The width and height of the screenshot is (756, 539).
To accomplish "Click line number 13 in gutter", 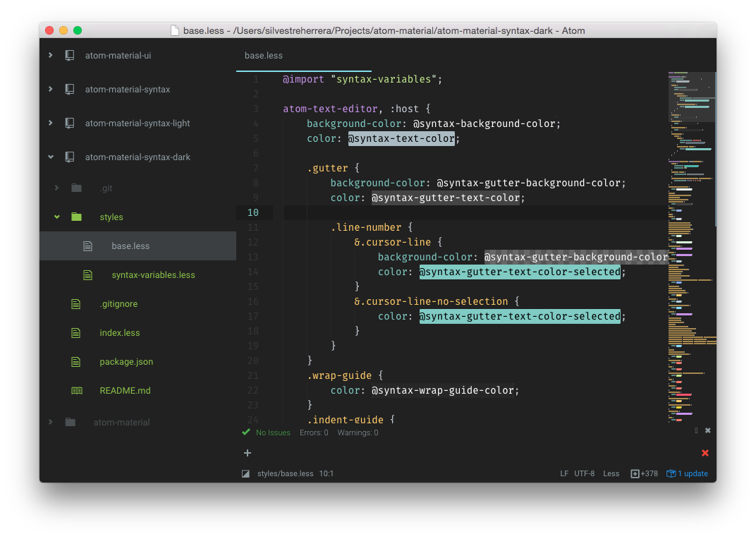I will (x=253, y=257).
